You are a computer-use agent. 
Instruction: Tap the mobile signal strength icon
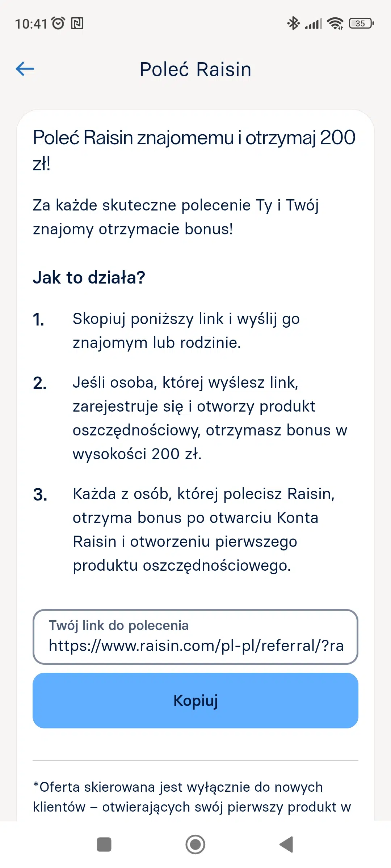[x=314, y=24]
